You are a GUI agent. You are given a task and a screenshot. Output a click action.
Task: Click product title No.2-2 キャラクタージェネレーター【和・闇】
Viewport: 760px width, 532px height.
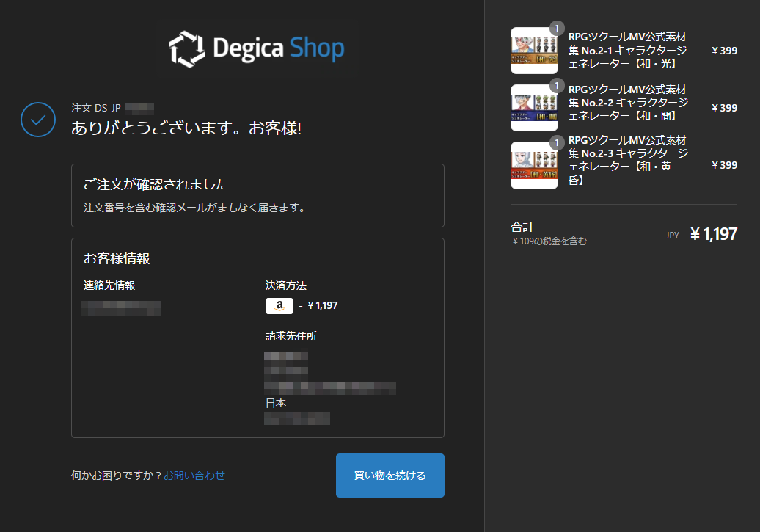[x=628, y=103]
